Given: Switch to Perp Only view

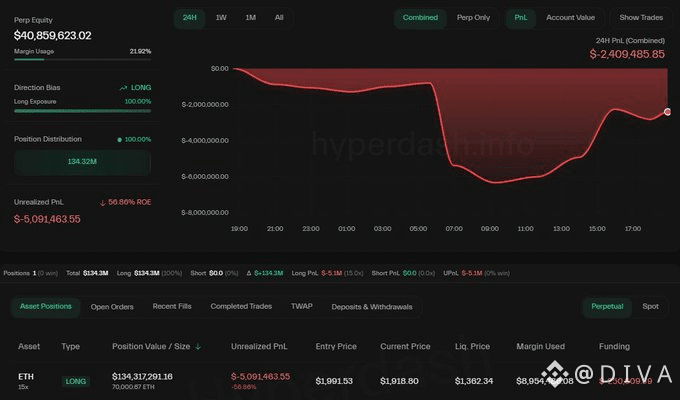Looking at the screenshot, I should click(x=473, y=18).
